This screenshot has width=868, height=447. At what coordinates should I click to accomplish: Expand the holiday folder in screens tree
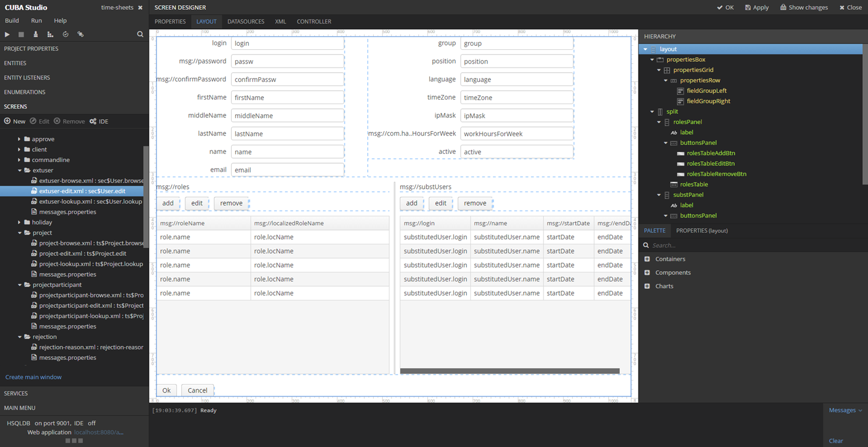[x=19, y=223]
